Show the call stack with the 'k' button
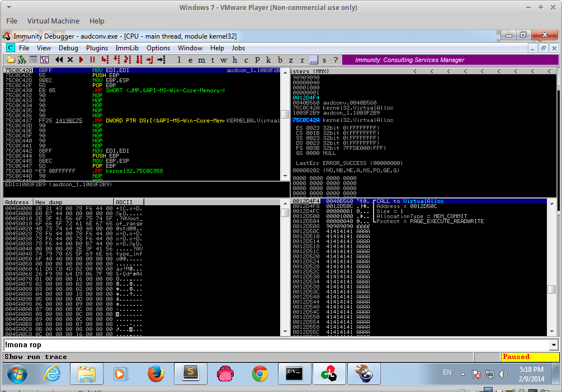This screenshot has width=562, height=392. point(268,60)
